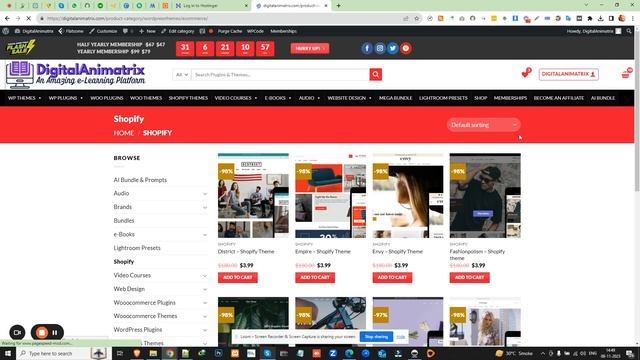Click the Windows taskbar search box
The image size is (640, 360).
62,353
